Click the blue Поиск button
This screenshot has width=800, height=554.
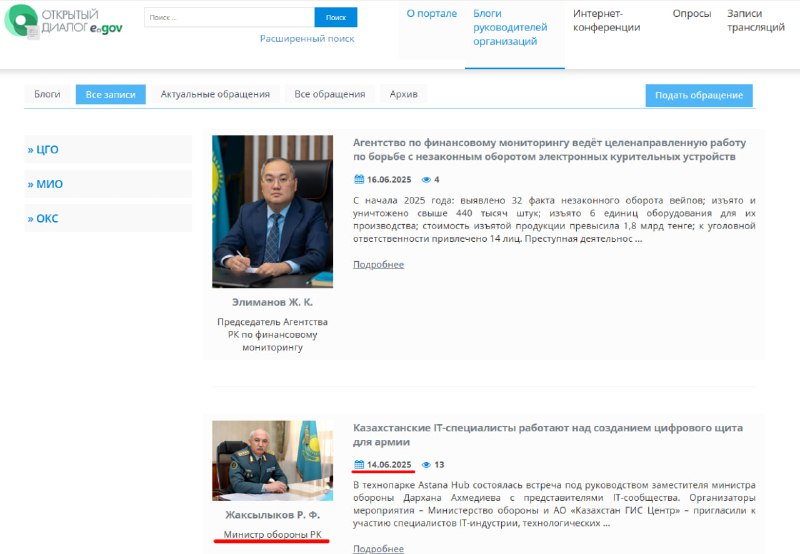pos(336,17)
